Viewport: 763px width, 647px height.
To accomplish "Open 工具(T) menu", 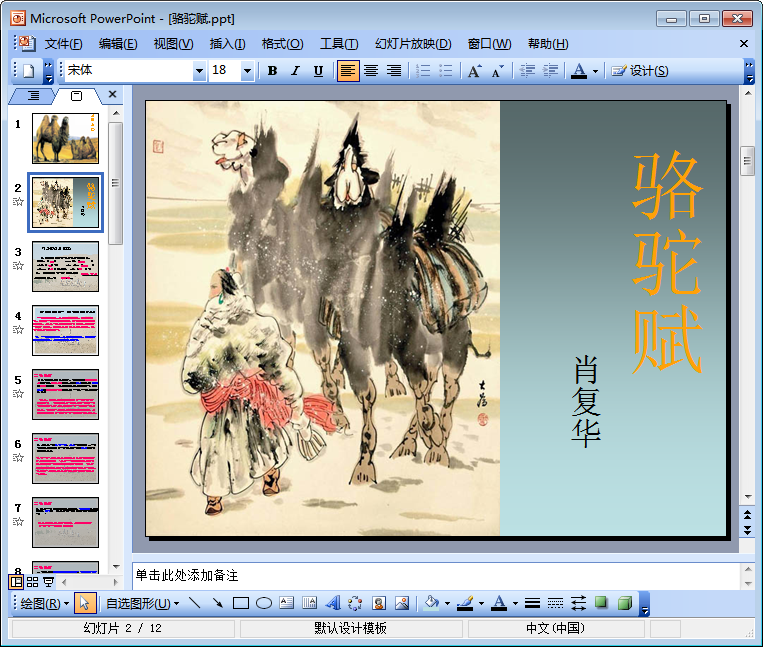I will (339, 44).
